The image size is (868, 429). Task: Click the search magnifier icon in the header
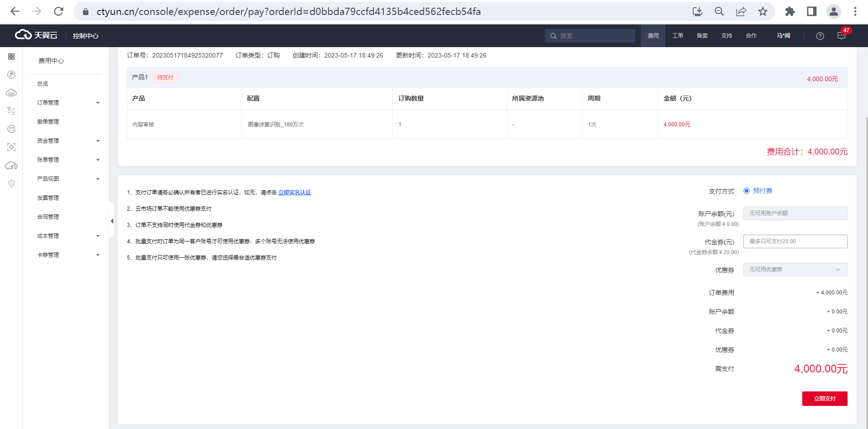[553, 36]
